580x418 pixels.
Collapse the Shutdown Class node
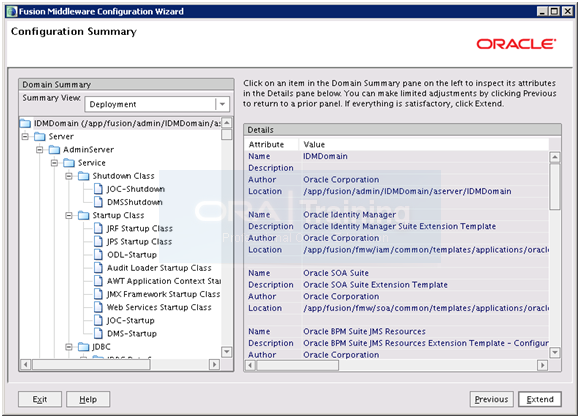[x=69, y=176]
